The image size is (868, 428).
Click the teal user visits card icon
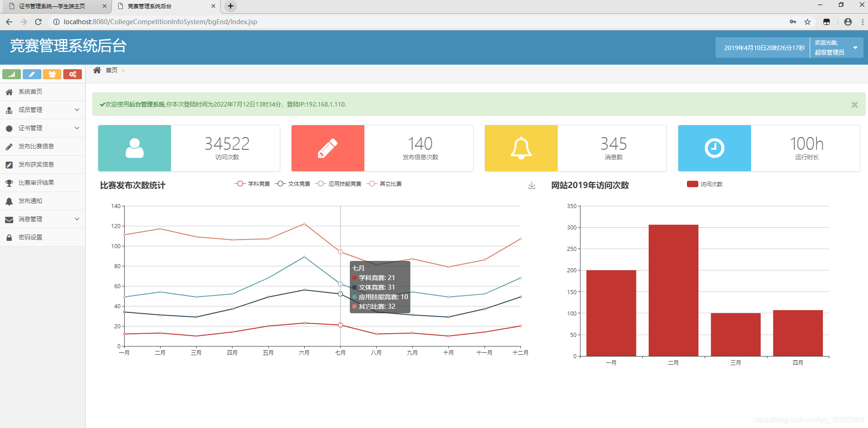point(135,148)
